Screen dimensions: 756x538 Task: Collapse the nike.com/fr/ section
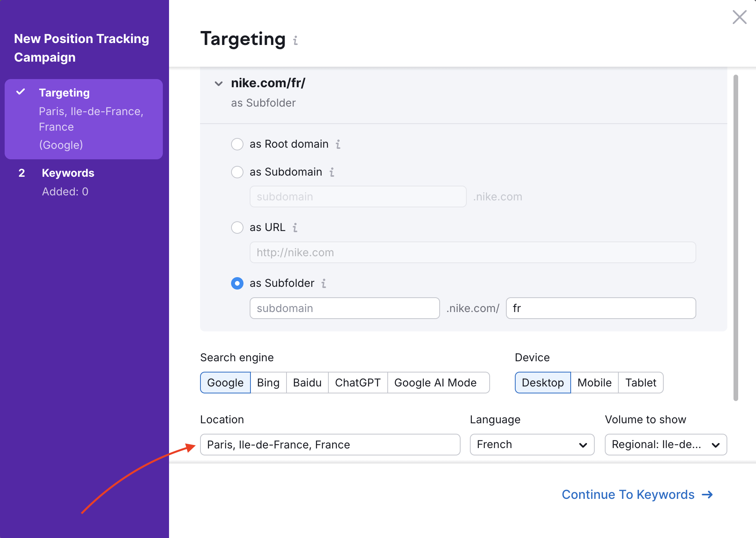pyautogui.click(x=219, y=83)
